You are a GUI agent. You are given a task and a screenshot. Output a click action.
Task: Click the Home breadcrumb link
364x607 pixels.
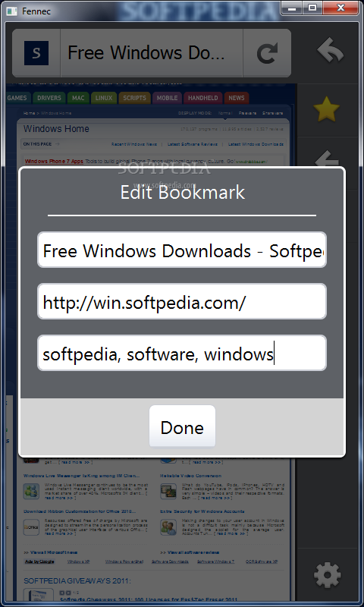point(29,113)
